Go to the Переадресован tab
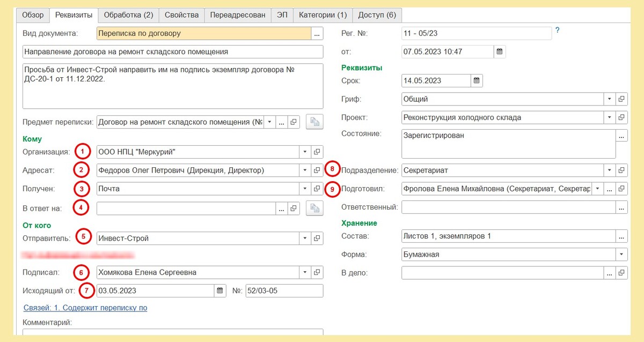644x342 pixels. [x=238, y=15]
